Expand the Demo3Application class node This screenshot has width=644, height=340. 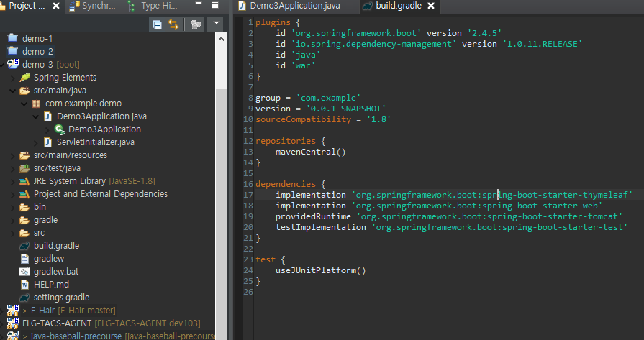[47, 129]
